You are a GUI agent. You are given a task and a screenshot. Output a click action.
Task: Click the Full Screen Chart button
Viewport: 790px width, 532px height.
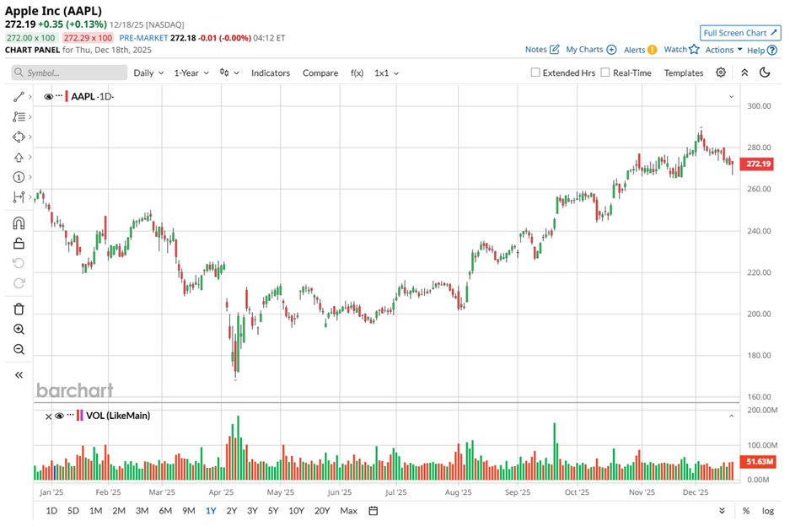tap(739, 33)
